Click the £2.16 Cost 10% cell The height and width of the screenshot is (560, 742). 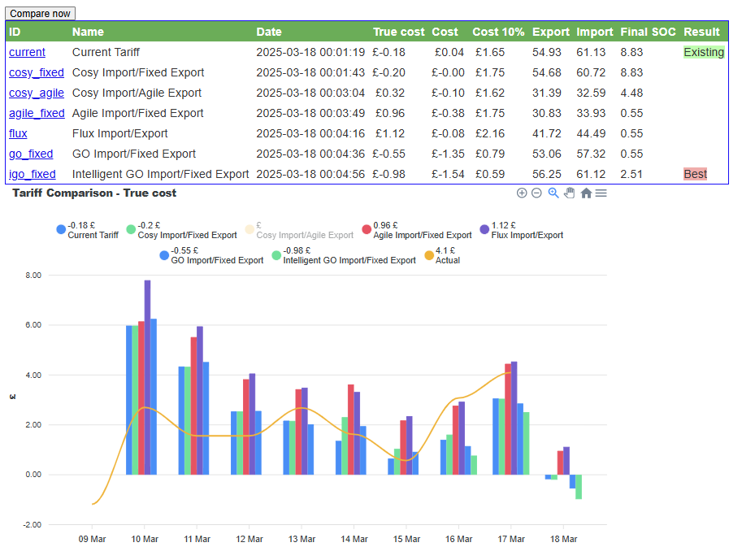[x=490, y=133]
